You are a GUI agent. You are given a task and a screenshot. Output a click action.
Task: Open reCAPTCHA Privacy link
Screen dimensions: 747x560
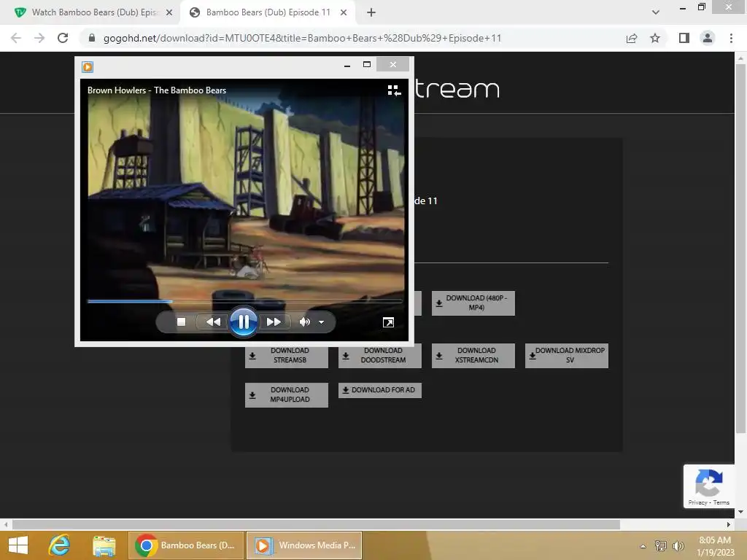pos(697,502)
